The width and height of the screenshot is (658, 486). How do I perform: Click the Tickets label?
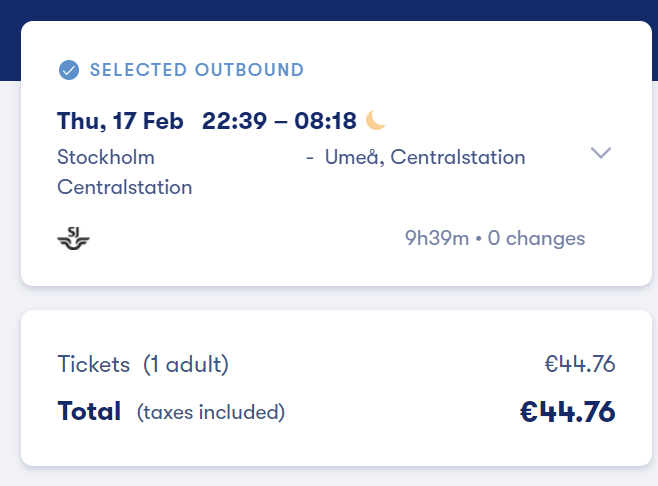(x=94, y=365)
